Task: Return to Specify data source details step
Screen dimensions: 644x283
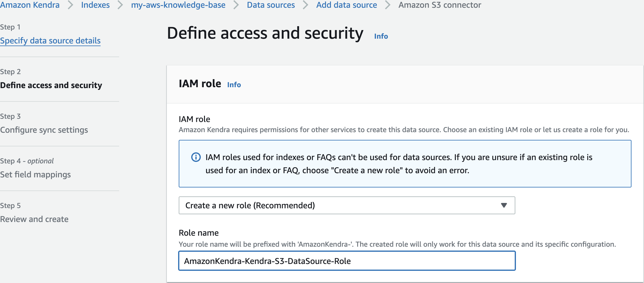Action: [x=50, y=40]
